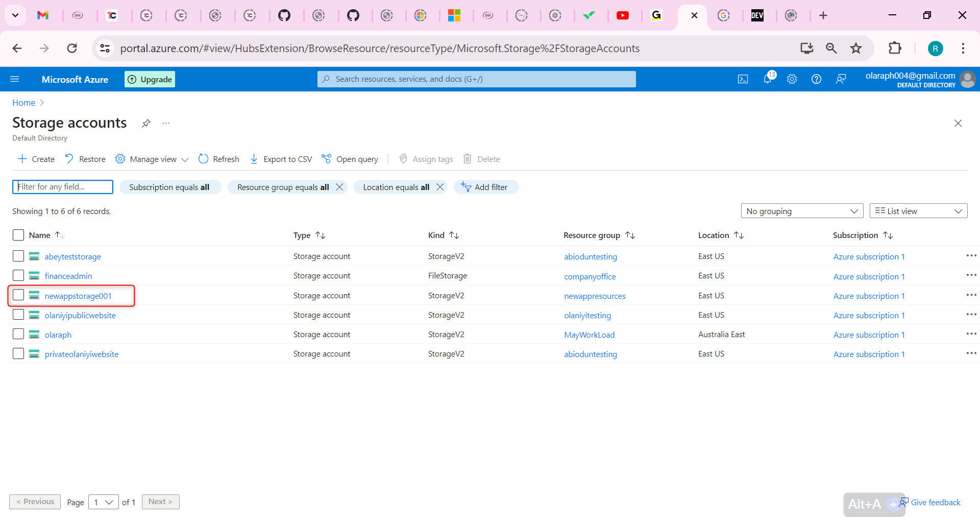Pin the Storage accounts page

pos(146,123)
